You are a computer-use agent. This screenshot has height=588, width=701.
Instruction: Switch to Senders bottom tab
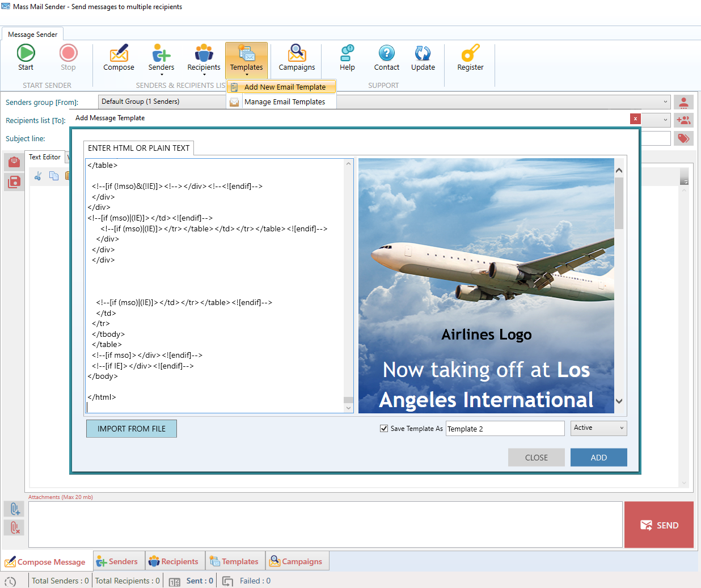(x=117, y=561)
